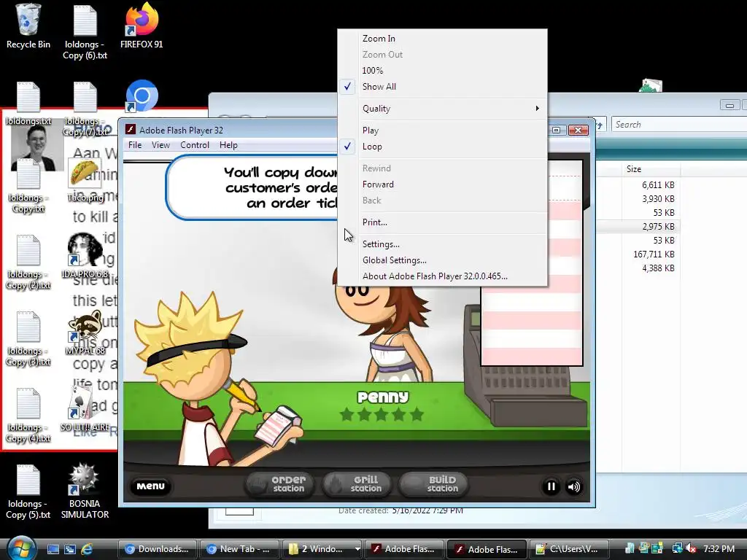747x560 pixels.
Task: Launch Internet Explorer from quick launch
Action: point(87,549)
